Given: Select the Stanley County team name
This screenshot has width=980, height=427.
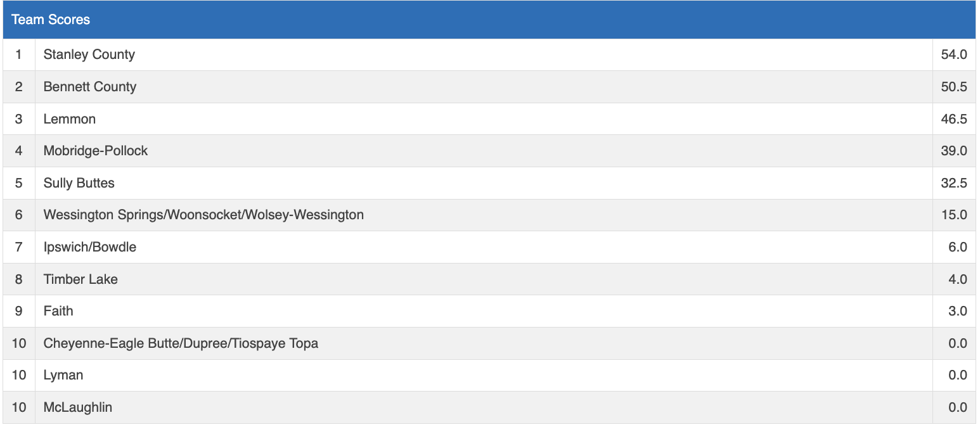Looking at the screenshot, I should (89, 54).
